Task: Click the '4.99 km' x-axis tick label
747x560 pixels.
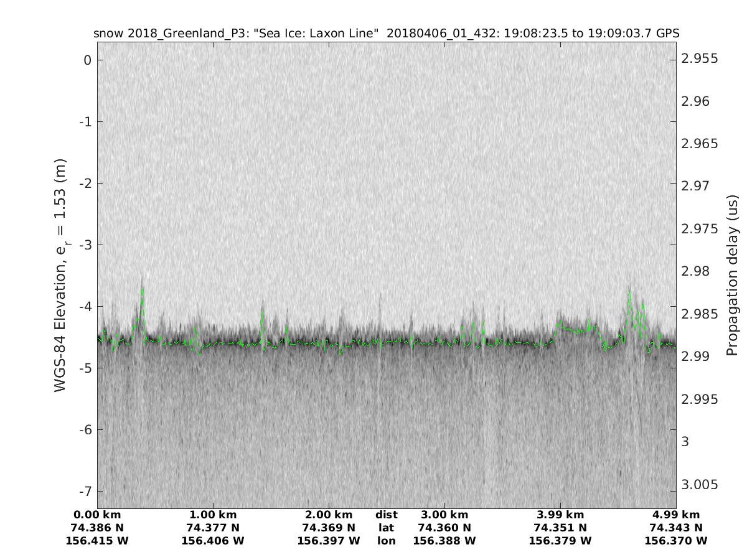Action: click(676, 515)
